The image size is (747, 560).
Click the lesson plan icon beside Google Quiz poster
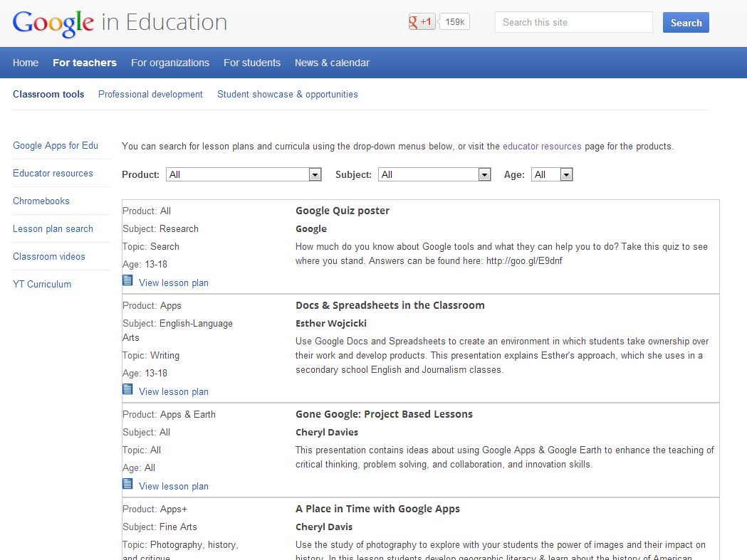127,280
